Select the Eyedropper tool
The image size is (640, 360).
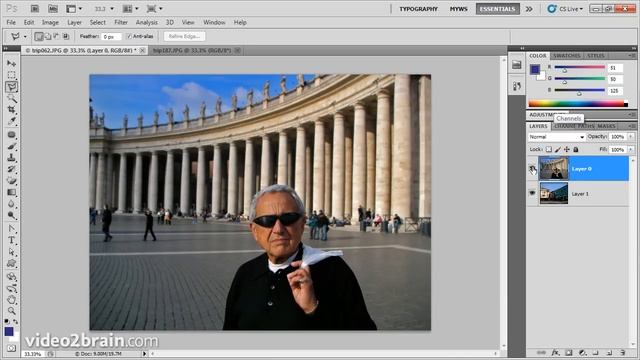(x=11, y=121)
